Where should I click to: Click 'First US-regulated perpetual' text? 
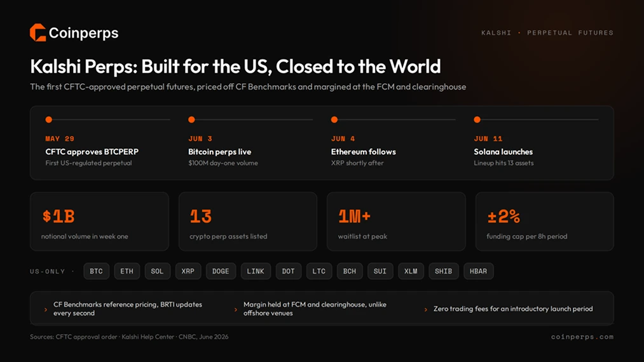point(89,163)
